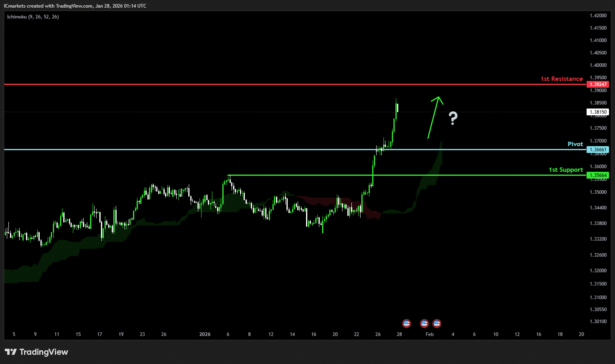
Task: Click the leftmost US flag event icon
Action: [x=406, y=323]
